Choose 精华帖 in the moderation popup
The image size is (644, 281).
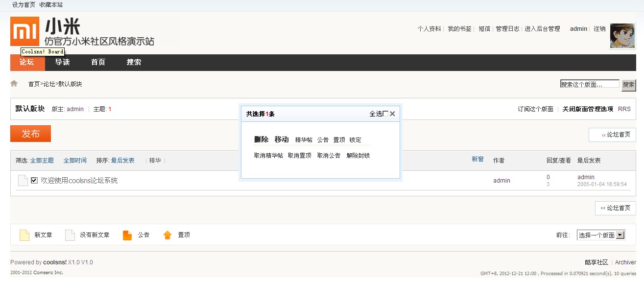[x=304, y=140]
